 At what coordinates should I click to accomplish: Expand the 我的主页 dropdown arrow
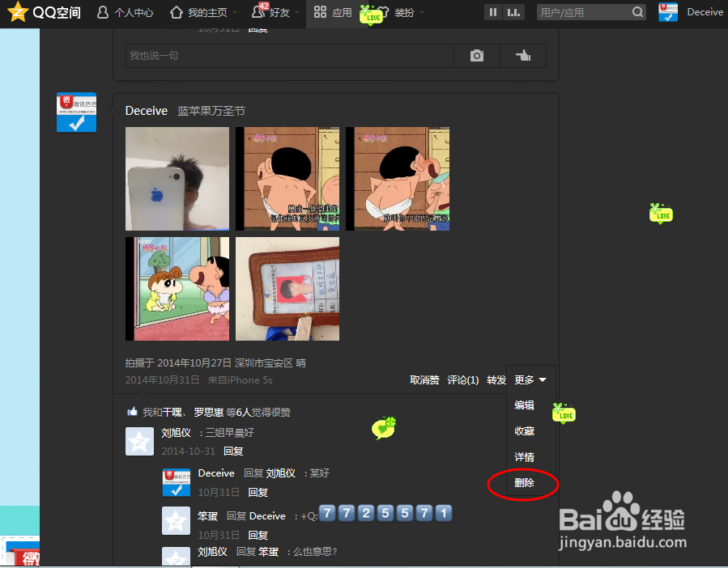point(235,12)
